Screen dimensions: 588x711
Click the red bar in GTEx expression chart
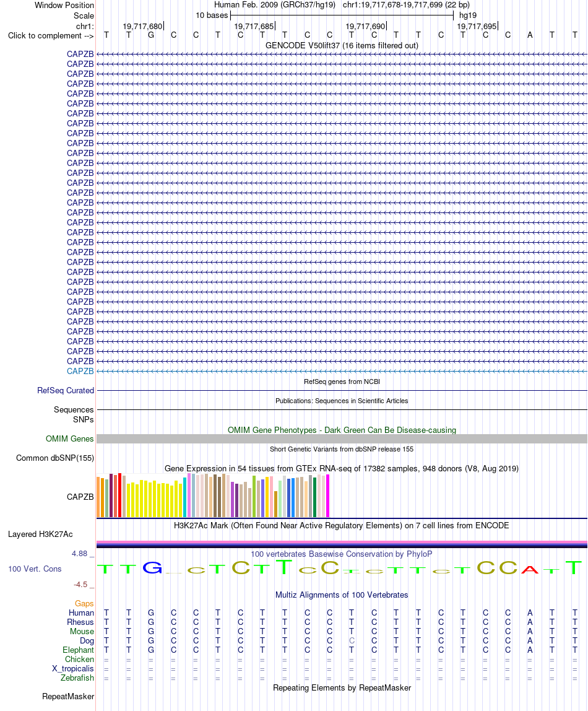(119, 495)
